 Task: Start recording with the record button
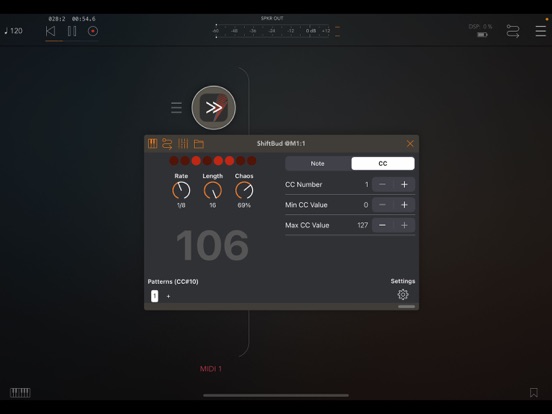93,31
